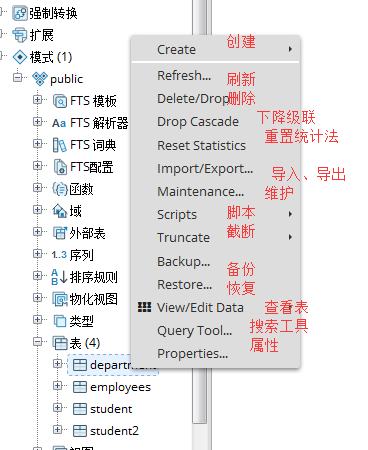The width and height of the screenshot is (368, 450).
Task: Open the Truncate submenu
Action: coord(216,238)
